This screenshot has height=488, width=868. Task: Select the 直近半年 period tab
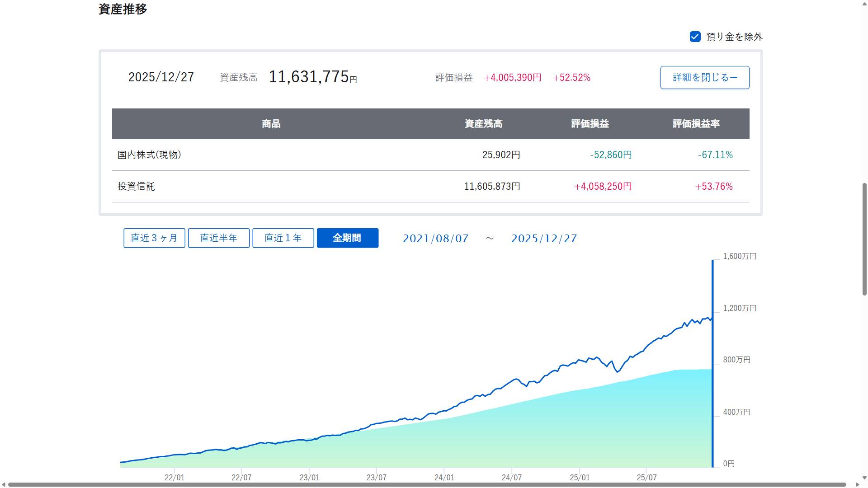coord(218,238)
